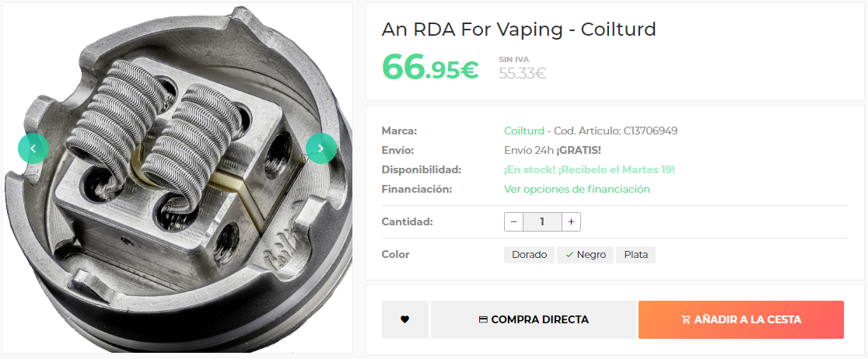Image resolution: width=868 pixels, height=359 pixels.
Task: Advance to the next product image
Action: (321, 148)
